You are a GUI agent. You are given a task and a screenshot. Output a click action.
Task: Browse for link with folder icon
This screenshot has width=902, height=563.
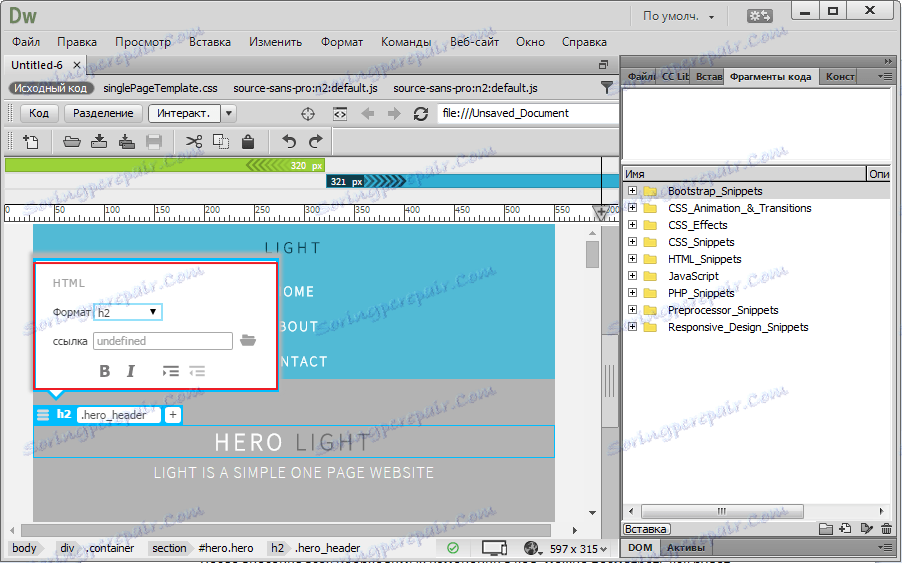point(248,340)
